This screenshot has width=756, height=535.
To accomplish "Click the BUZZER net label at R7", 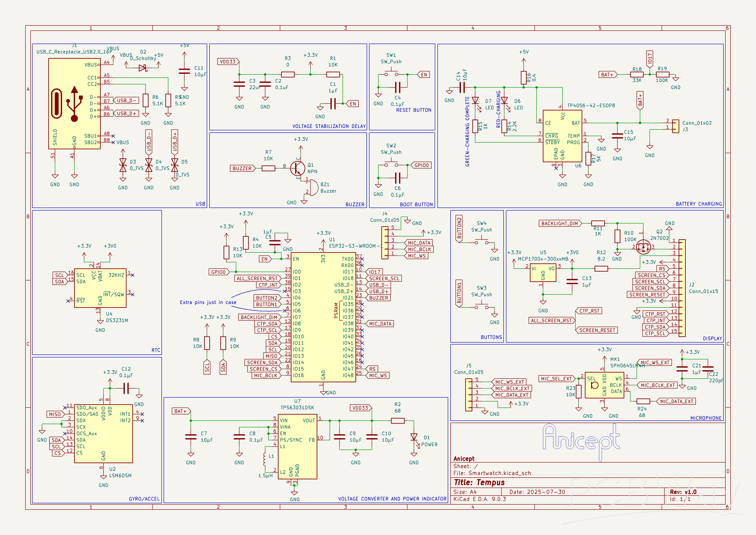I will tap(242, 168).
